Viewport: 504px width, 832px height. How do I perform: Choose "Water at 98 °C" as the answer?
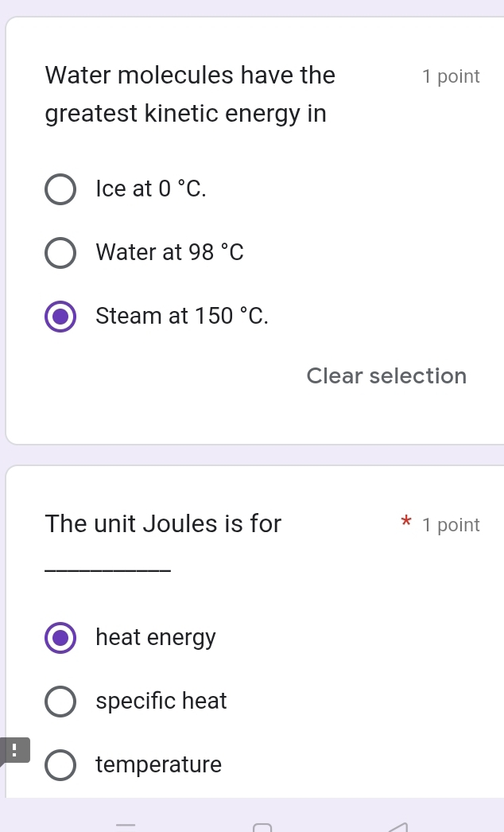pyautogui.click(x=60, y=253)
